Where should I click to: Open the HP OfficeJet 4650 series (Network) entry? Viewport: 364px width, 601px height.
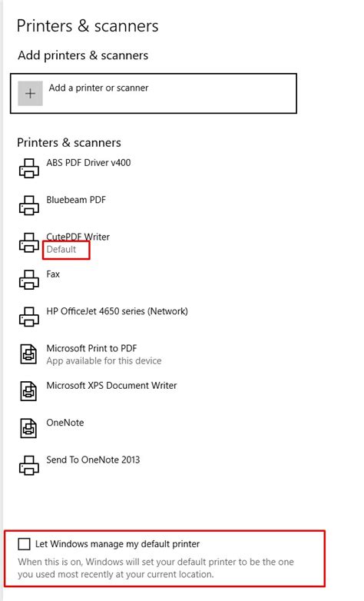[117, 311]
